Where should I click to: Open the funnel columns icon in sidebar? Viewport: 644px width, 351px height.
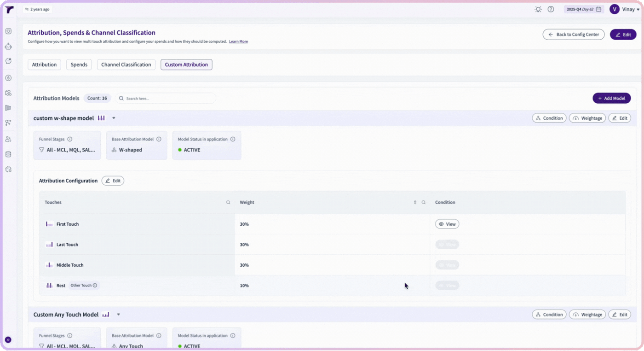[8, 108]
